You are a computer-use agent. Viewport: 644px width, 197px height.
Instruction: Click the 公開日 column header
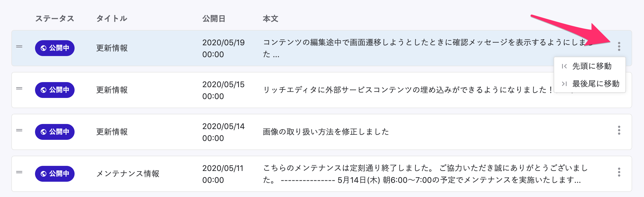(214, 19)
